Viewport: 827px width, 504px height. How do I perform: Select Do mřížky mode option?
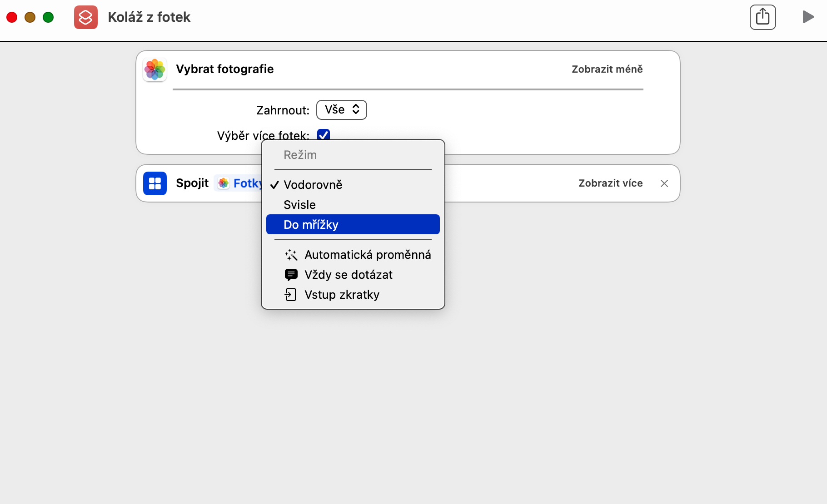click(x=311, y=225)
